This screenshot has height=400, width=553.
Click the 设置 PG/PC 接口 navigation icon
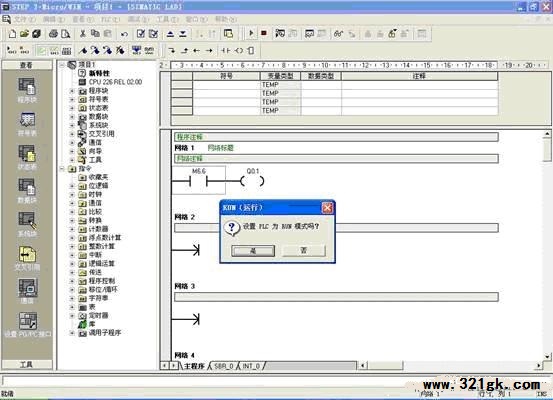point(28,325)
